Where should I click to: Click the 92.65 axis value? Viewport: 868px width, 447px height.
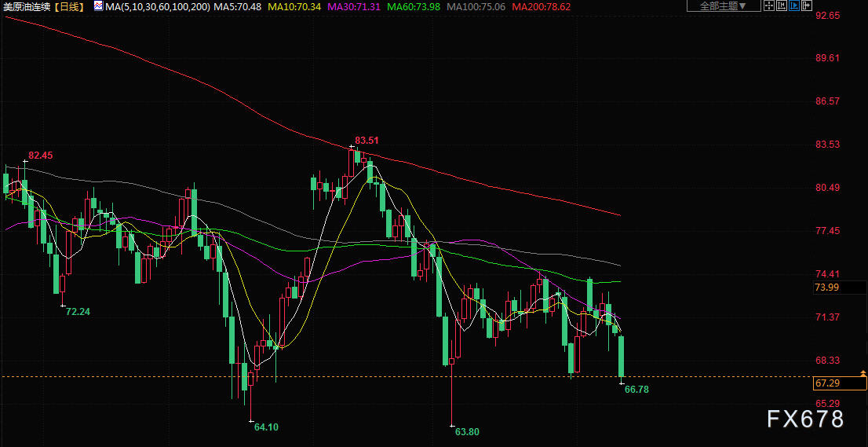tap(828, 16)
